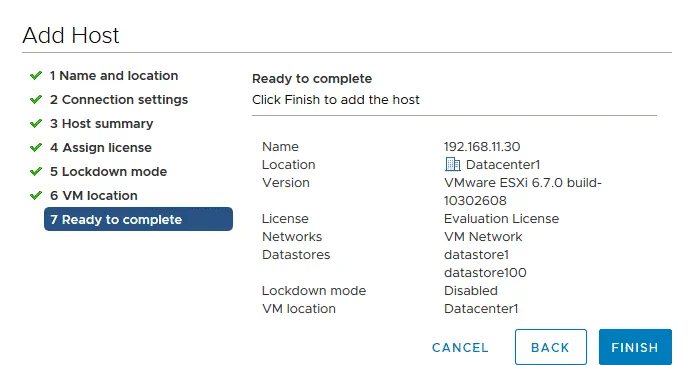
Task: Click green checkmark beside Host summary
Action: pos(36,123)
